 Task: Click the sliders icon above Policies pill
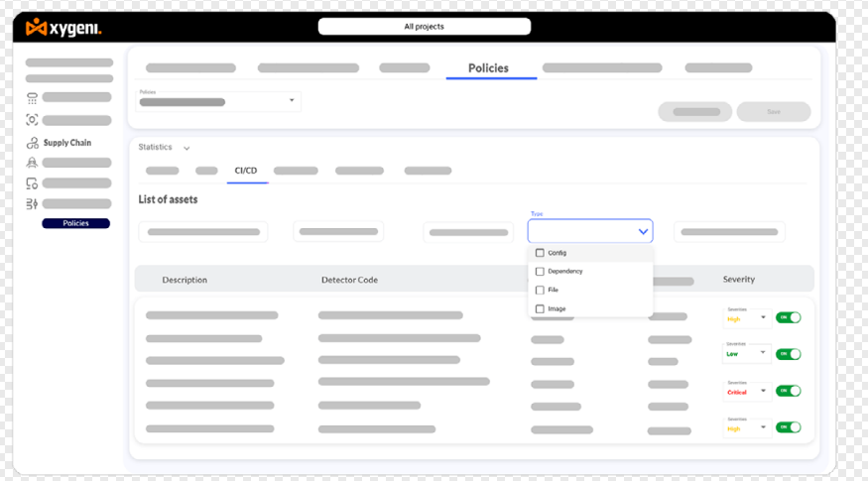pos(32,204)
